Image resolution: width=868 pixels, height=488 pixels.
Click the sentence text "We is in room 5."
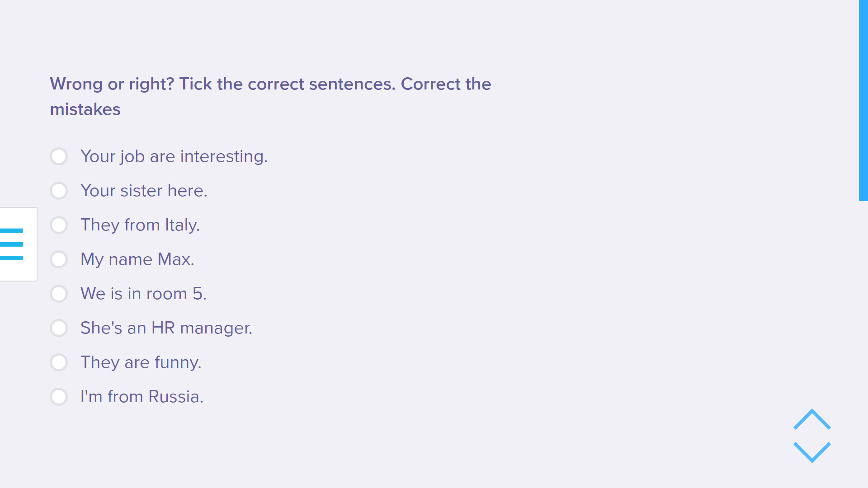pyautogui.click(x=143, y=294)
